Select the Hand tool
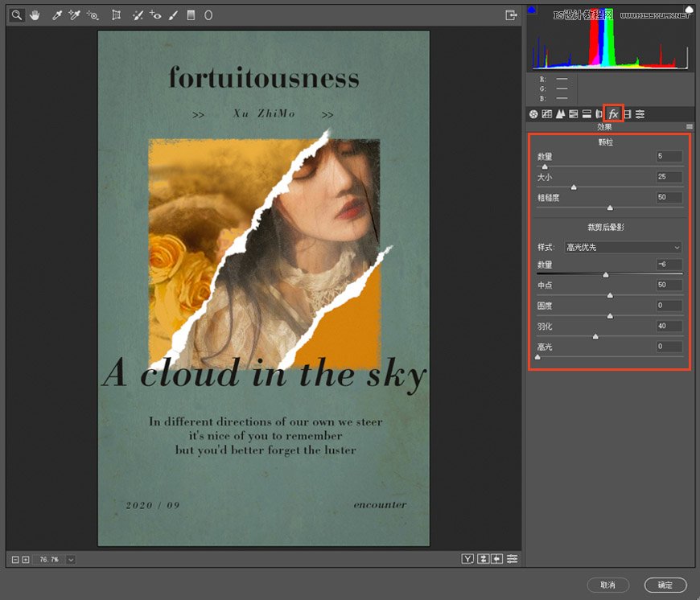This screenshot has width=700, height=600. [35, 14]
